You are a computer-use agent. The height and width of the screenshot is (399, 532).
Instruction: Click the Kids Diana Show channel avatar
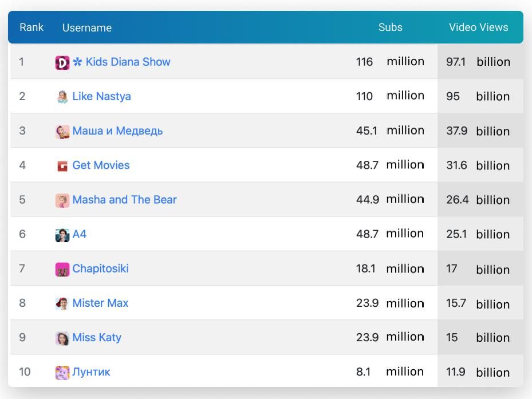[62, 62]
